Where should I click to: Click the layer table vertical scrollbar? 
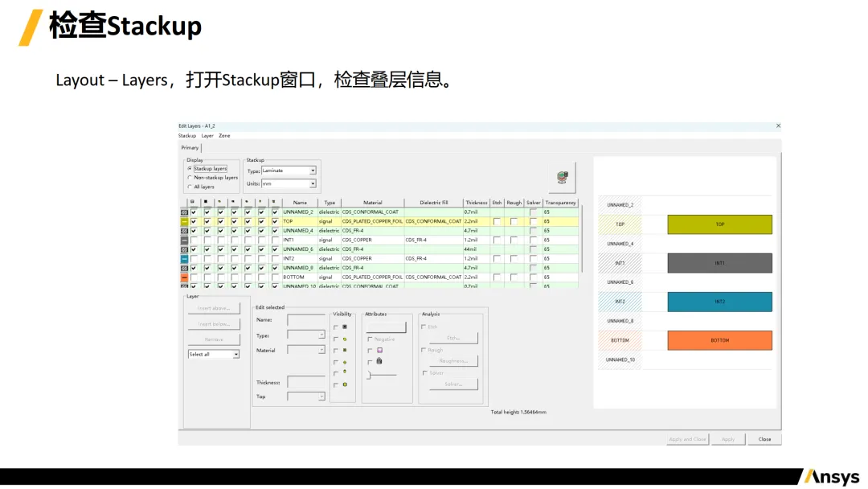(x=581, y=239)
